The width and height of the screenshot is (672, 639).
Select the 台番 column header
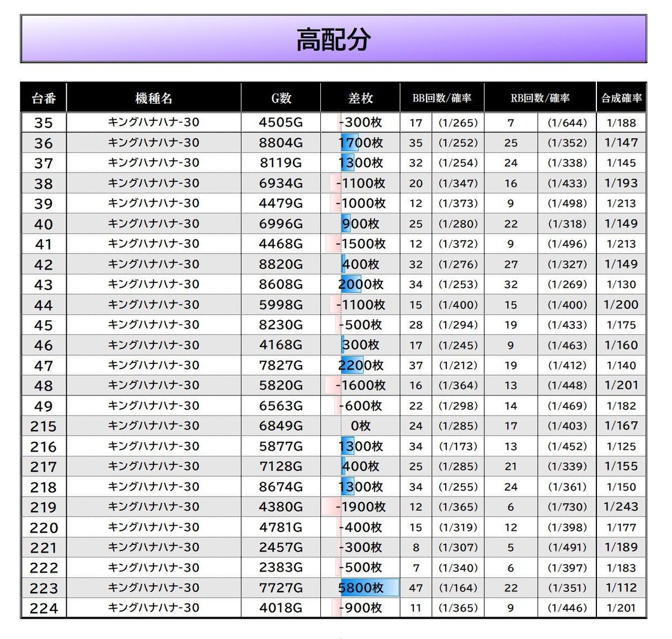pyautogui.click(x=44, y=99)
